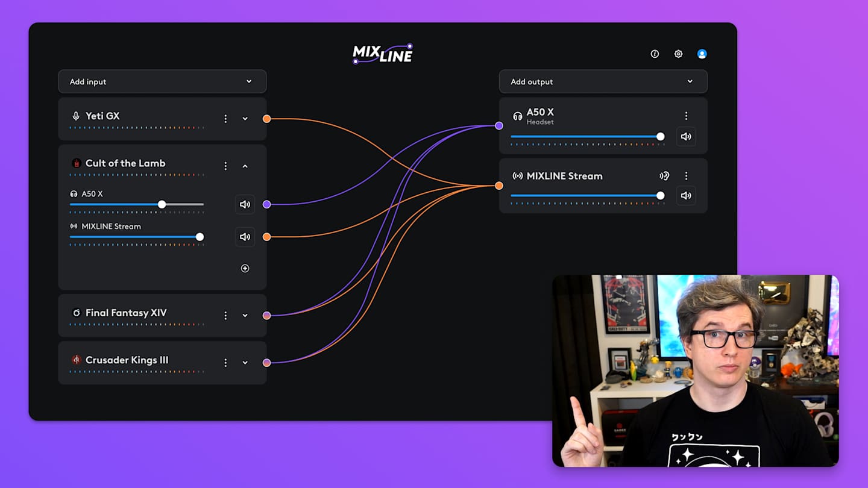Viewport: 868px width, 488px height.
Task: Click the Cult of the Lamb app icon
Action: click(77, 163)
